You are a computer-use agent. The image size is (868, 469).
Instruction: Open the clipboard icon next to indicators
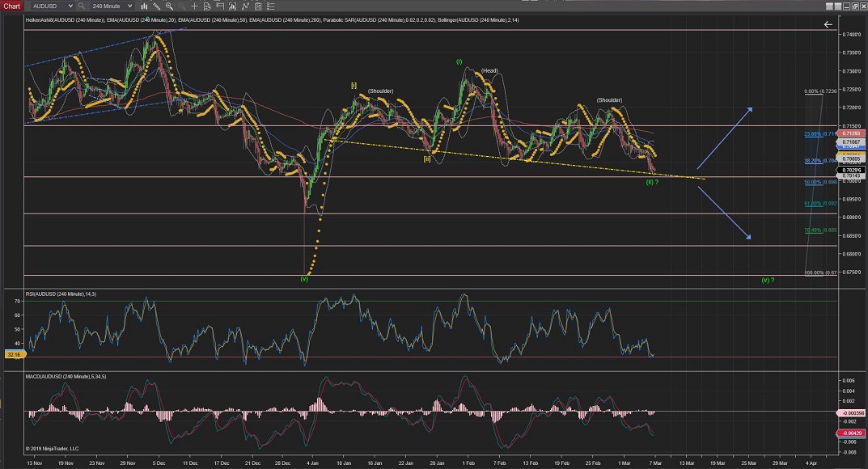click(257, 6)
